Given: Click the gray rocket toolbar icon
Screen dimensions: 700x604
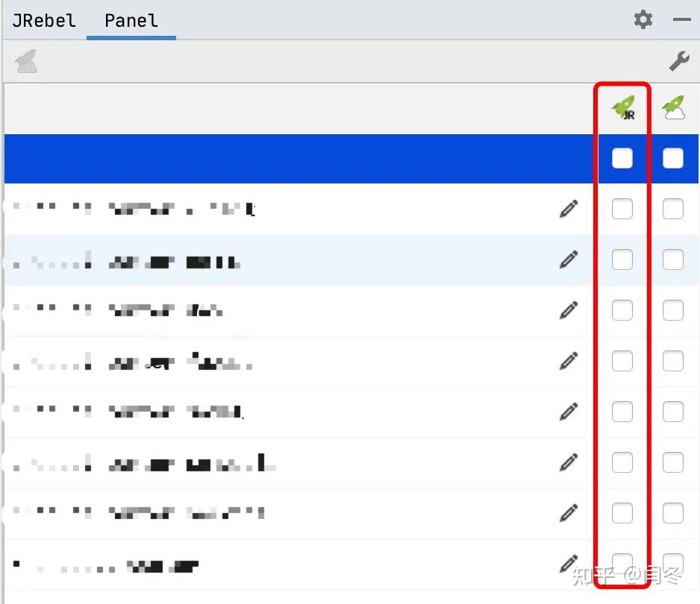Looking at the screenshot, I should (26, 61).
